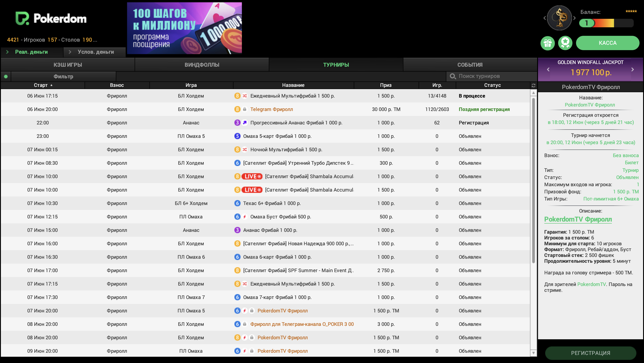Click the balance level progress bar
The height and width of the screenshot is (363, 644).
pos(606,23)
